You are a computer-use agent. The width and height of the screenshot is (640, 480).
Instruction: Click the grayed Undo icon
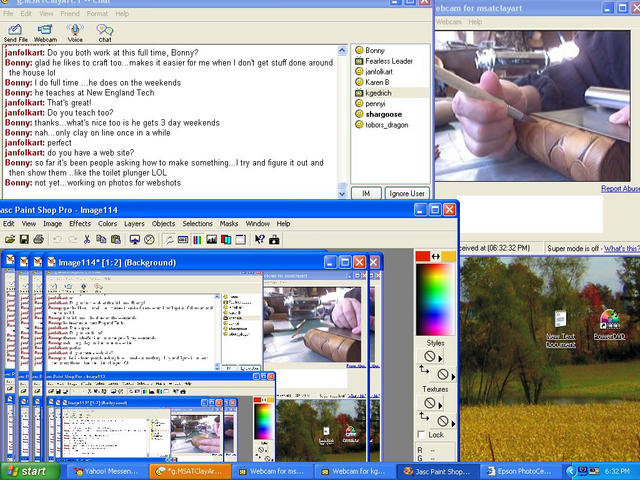tap(58, 240)
